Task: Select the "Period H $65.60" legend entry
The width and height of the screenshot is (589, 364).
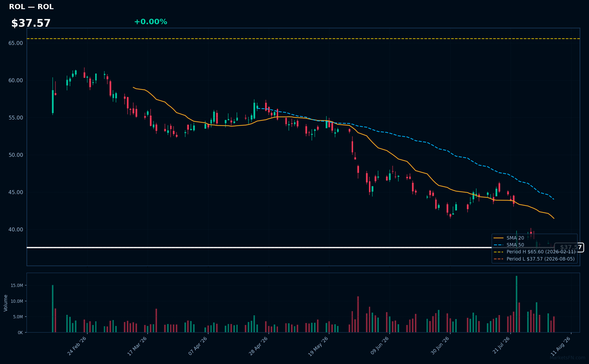Action: click(x=535, y=252)
